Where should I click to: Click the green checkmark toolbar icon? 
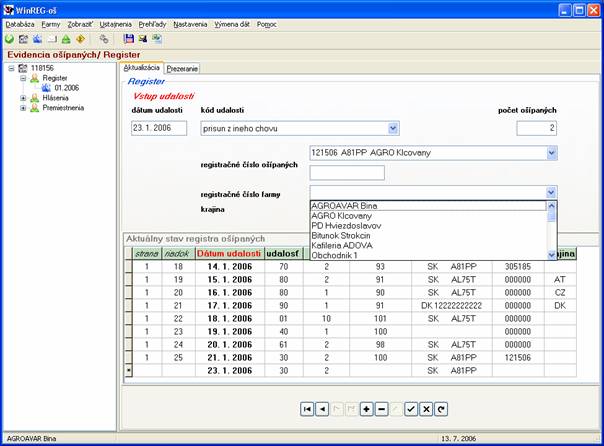[10, 38]
